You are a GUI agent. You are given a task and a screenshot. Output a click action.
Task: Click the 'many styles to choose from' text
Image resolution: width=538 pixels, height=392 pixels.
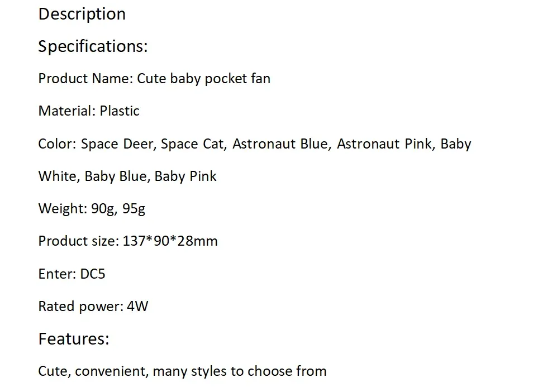pos(240,371)
